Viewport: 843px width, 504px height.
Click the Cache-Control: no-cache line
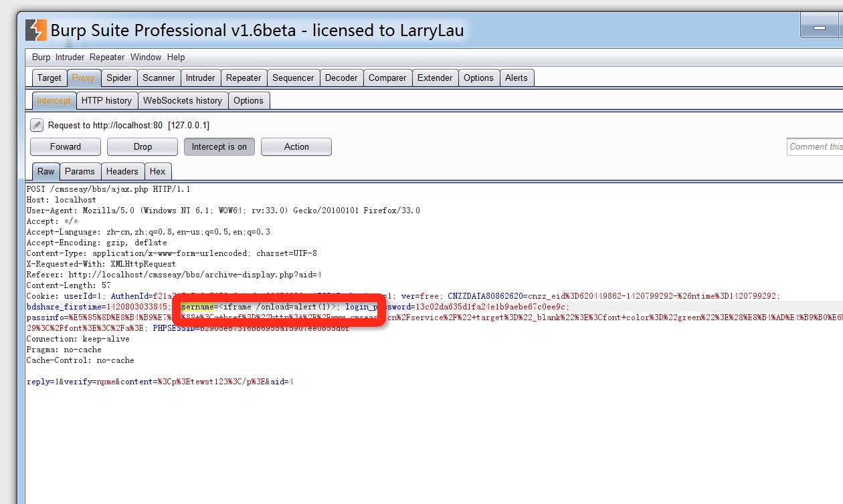pos(80,360)
